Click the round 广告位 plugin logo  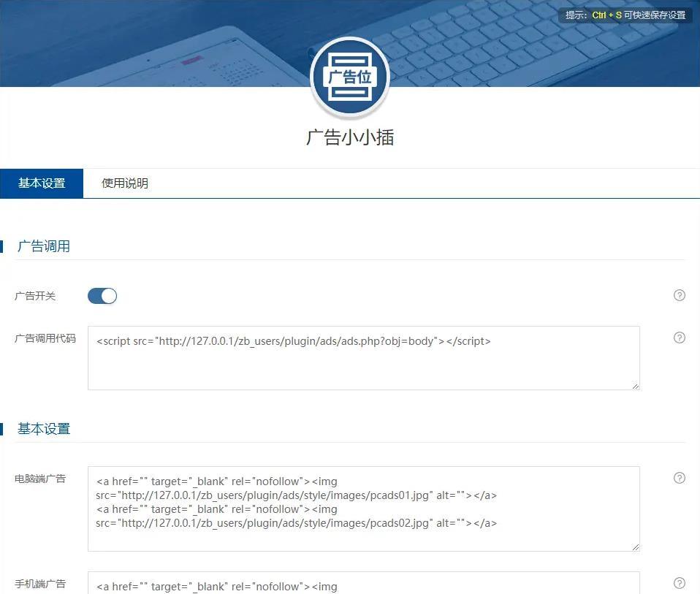(350, 77)
